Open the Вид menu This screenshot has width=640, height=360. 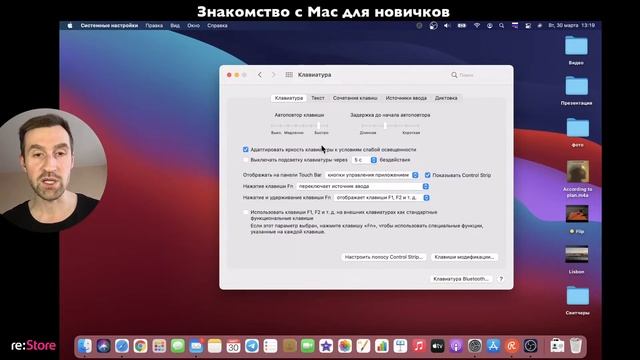point(175,25)
